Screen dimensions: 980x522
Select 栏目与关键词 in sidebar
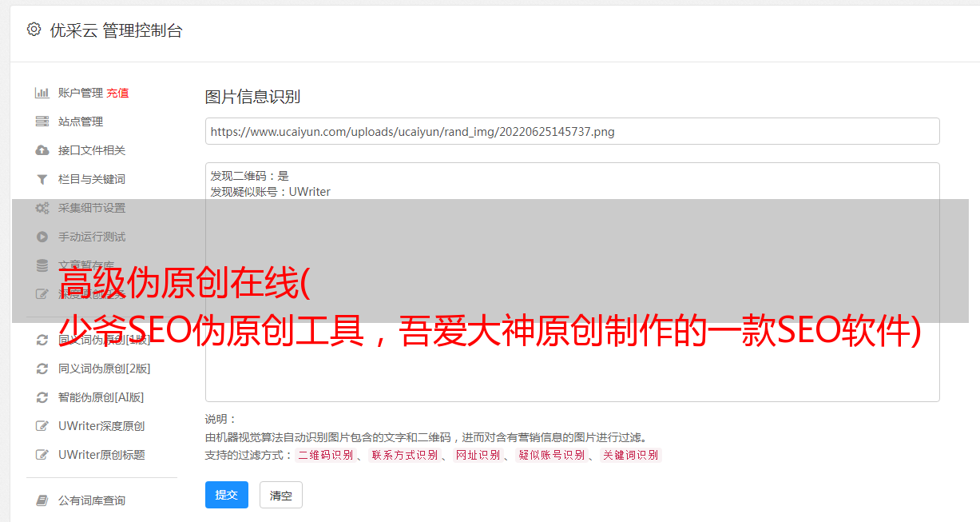point(92,179)
